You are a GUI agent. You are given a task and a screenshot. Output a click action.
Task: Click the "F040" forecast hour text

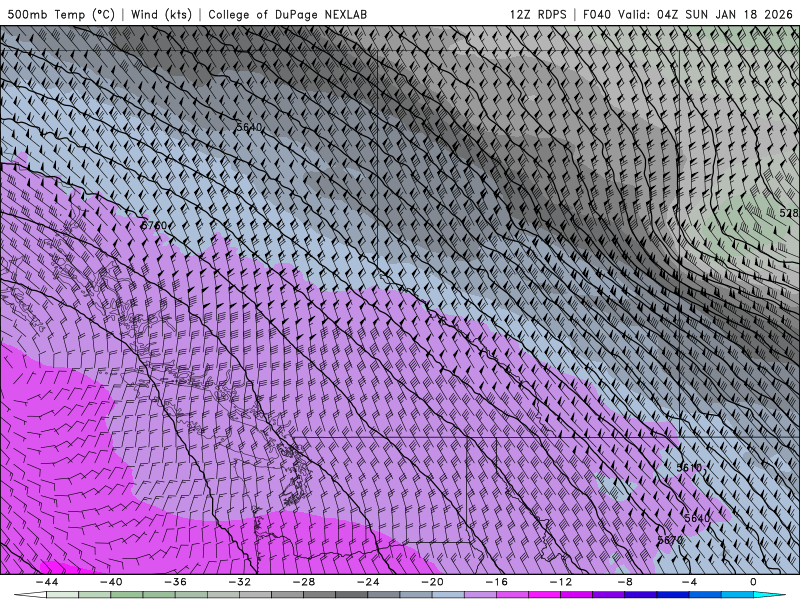(597, 14)
